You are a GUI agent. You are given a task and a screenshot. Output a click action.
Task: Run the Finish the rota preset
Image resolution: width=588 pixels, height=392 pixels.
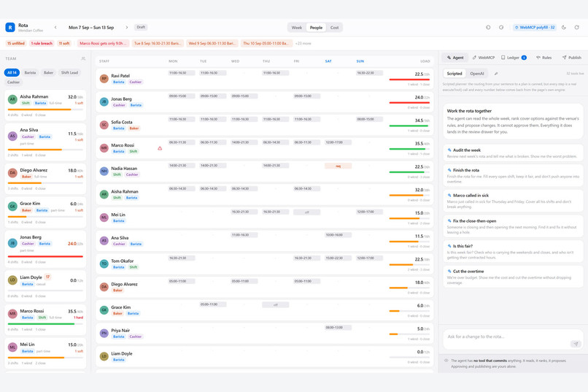coord(513,175)
